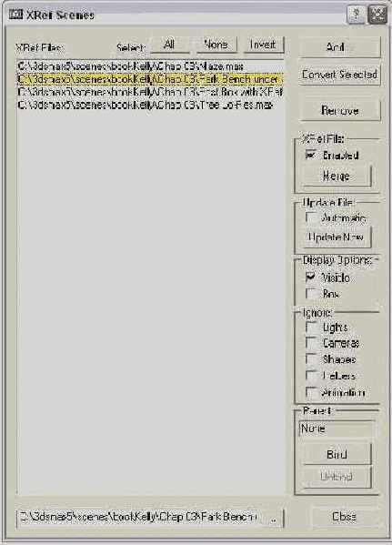Image resolution: width=392 pixels, height=545 pixels.
Task: Check Ignore Animation option
Action: (311, 392)
